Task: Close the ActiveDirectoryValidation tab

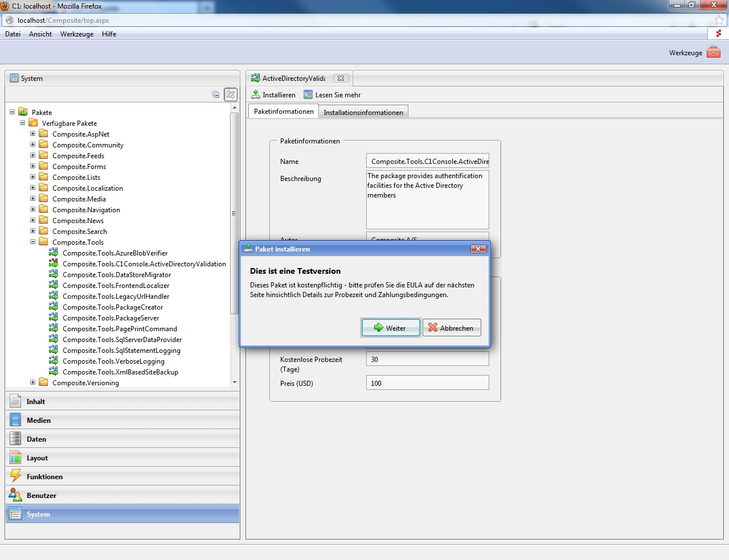Action: (341, 79)
